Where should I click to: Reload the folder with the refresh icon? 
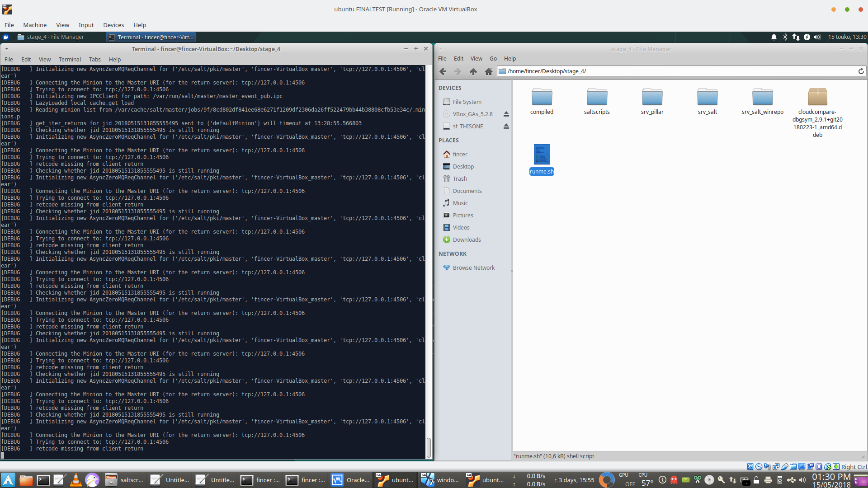(861, 71)
